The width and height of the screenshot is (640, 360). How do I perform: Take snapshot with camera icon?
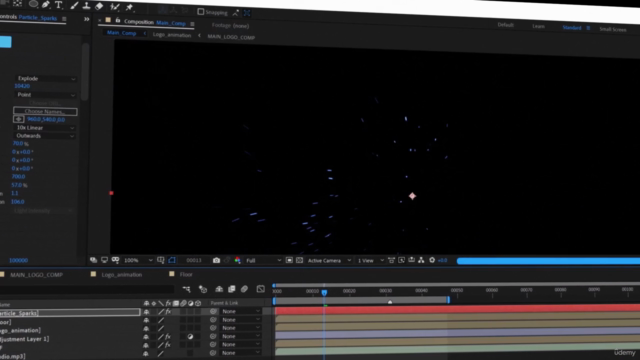(x=216, y=260)
